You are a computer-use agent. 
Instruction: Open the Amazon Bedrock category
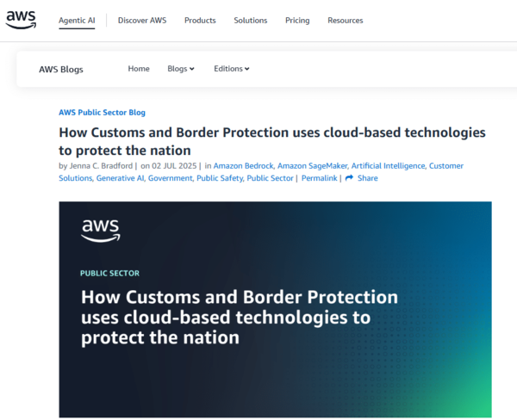pyautogui.click(x=243, y=166)
